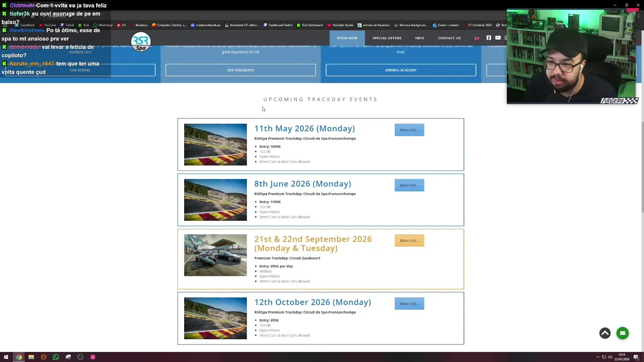
Task: Open the YouTube bookmark
Action: pyautogui.click(x=48, y=25)
